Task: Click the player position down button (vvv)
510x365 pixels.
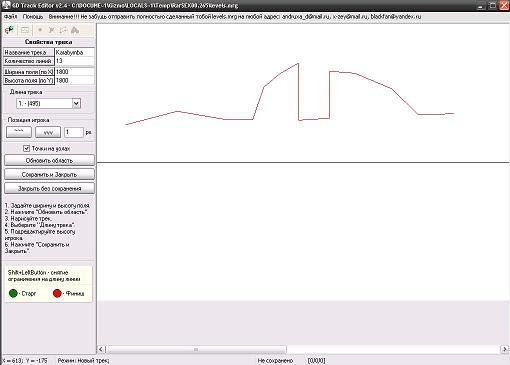Action: coord(48,132)
